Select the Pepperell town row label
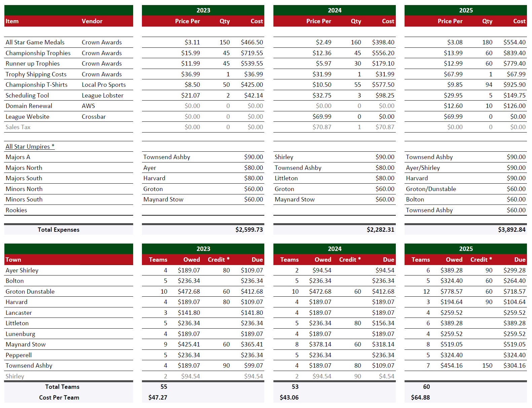Image resolution: width=532 pixels, height=408 pixels. [19, 355]
